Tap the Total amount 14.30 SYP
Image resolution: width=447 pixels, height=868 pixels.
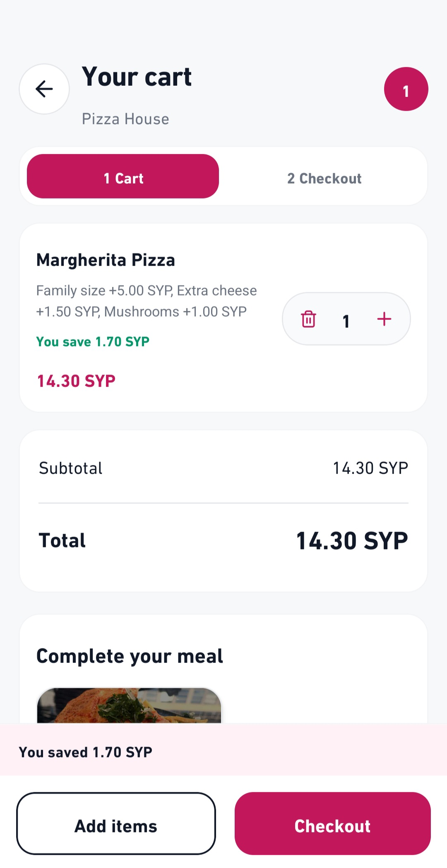tap(352, 541)
